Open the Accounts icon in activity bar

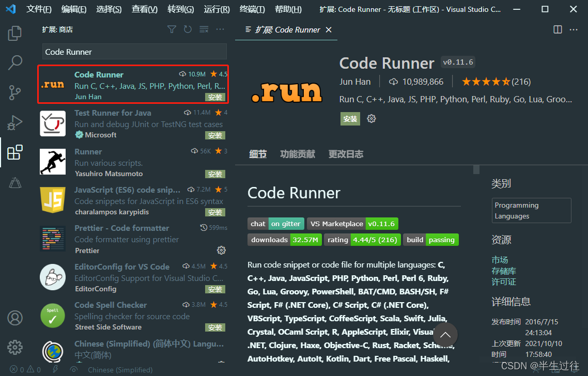(14, 318)
